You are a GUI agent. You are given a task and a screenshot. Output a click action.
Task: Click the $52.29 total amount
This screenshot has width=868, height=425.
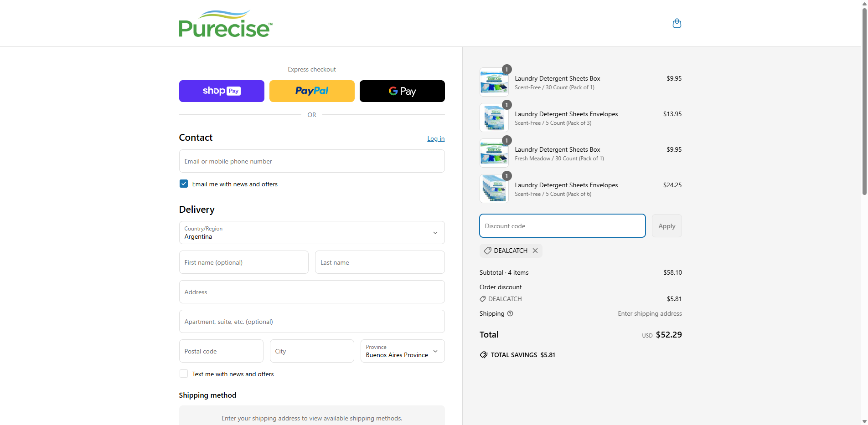click(669, 335)
